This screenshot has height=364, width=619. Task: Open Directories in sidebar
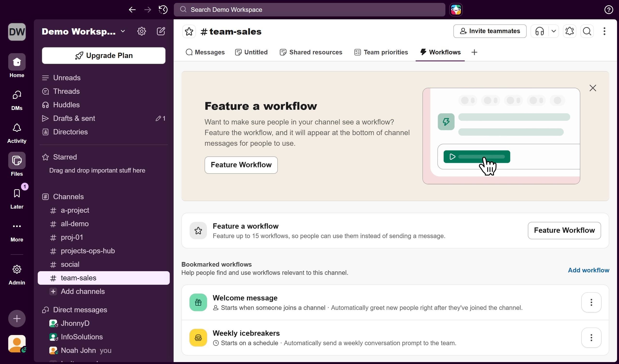click(x=104, y=132)
